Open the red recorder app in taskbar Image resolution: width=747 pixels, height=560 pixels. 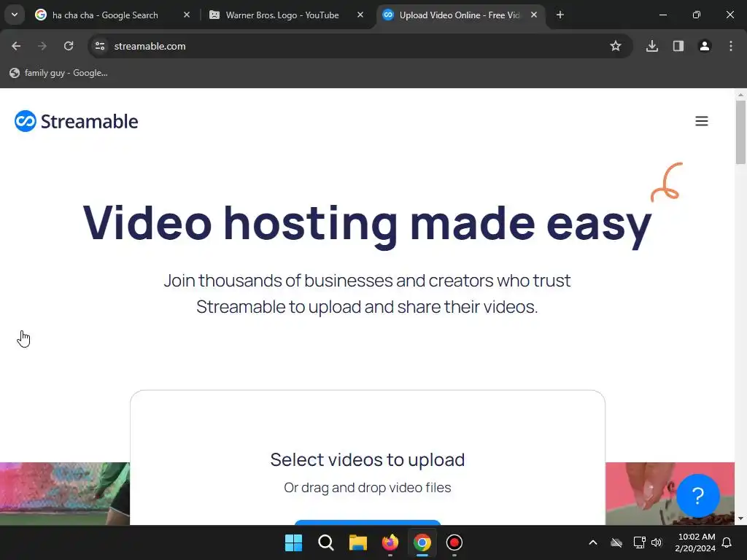click(454, 542)
